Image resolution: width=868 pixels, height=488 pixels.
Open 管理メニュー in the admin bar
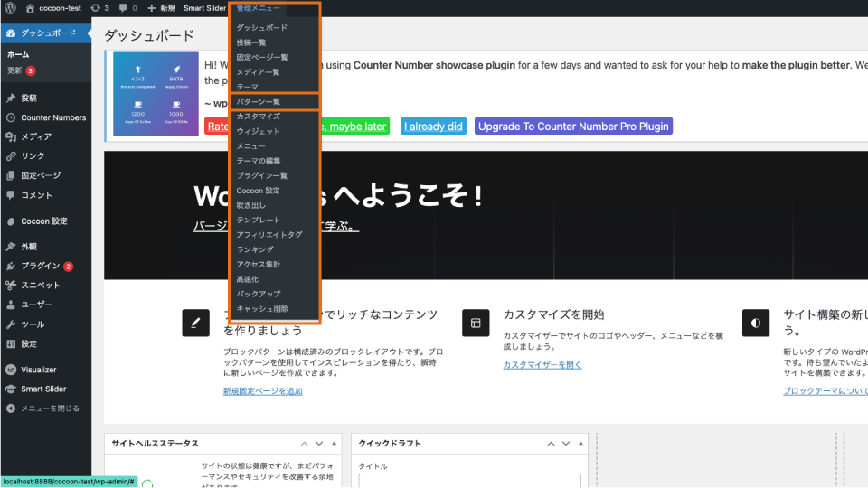(x=258, y=8)
